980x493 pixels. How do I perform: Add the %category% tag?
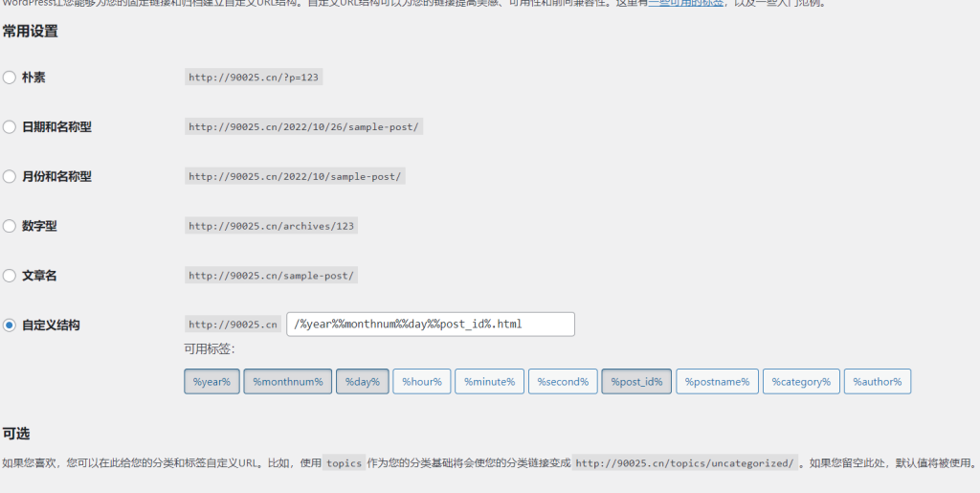[x=801, y=382]
